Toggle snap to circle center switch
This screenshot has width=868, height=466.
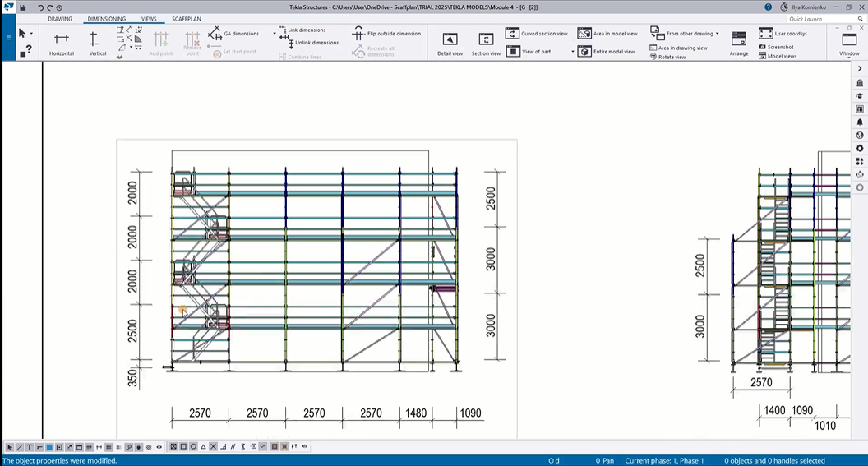193,446
